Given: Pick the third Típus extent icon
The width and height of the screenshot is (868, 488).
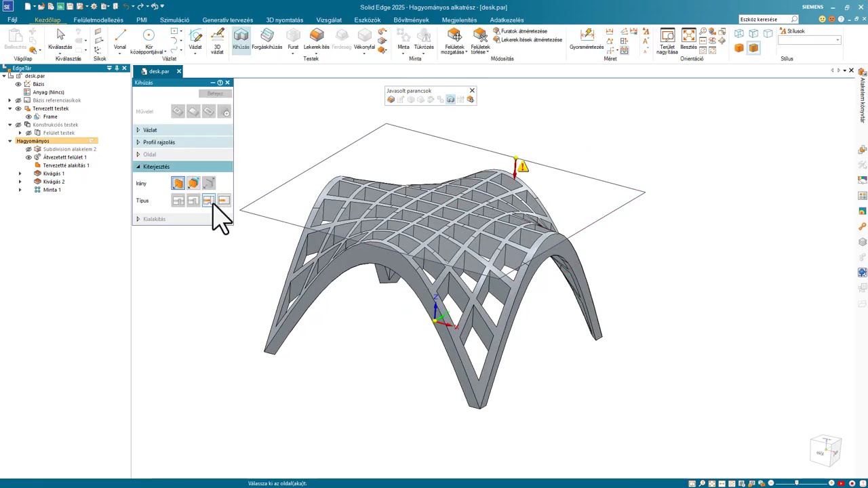Looking at the screenshot, I should pyautogui.click(x=208, y=201).
